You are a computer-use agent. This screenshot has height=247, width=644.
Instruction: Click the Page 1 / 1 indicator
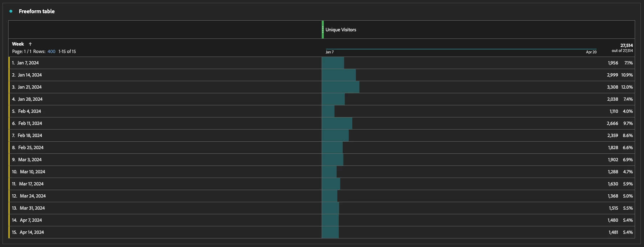pos(22,52)
